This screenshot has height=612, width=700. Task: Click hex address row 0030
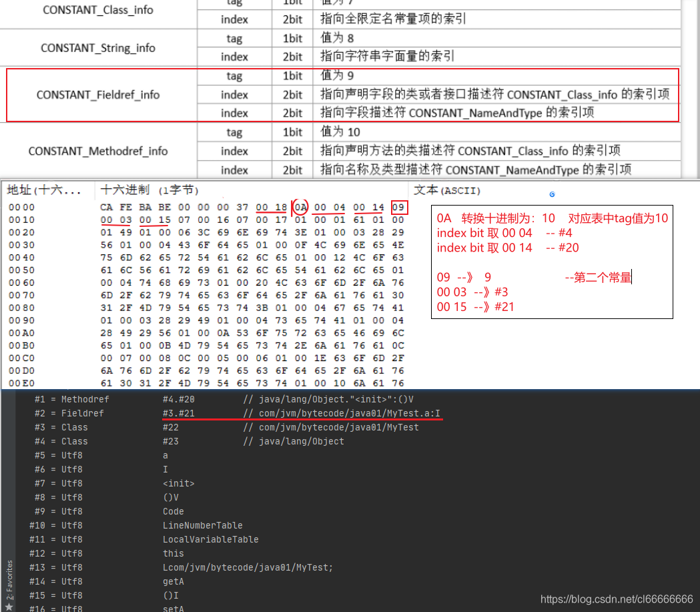tap(21, 245)
